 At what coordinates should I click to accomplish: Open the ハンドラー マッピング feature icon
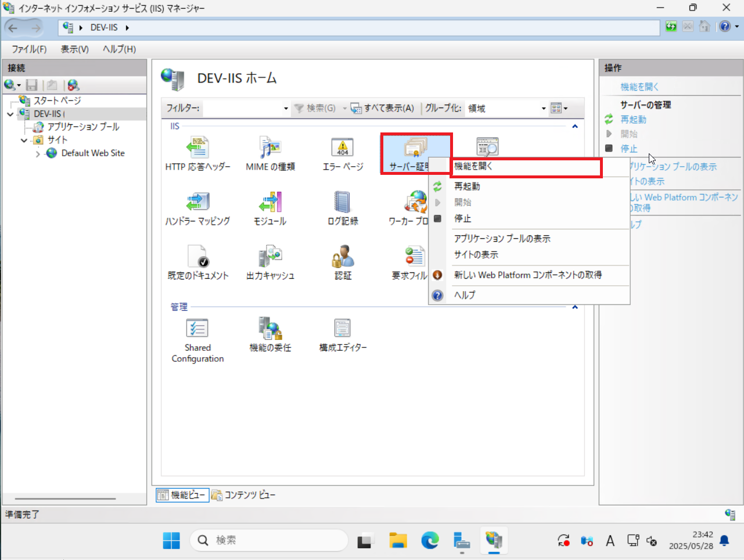[197, 208]
